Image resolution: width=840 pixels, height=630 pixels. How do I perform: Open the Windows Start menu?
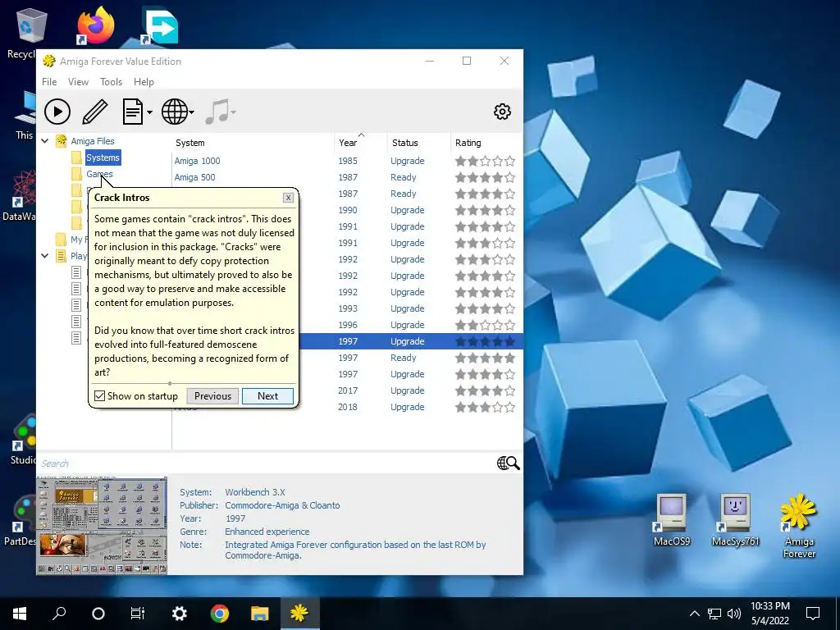coord(20,614)
